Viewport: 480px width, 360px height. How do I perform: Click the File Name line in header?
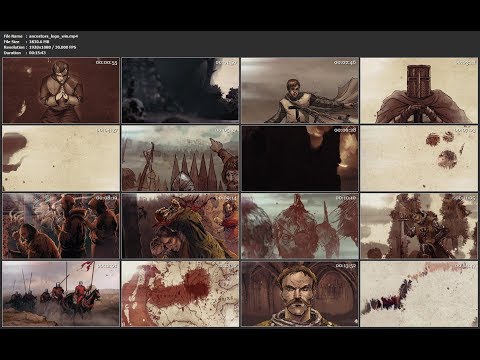coord(41,36)
